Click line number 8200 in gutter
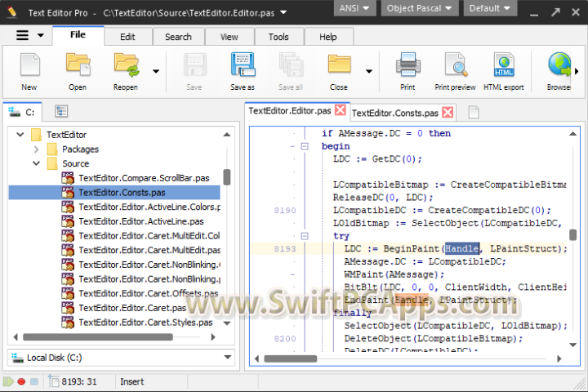This screenshot has width=588, height=392. (x=285, y=339)
